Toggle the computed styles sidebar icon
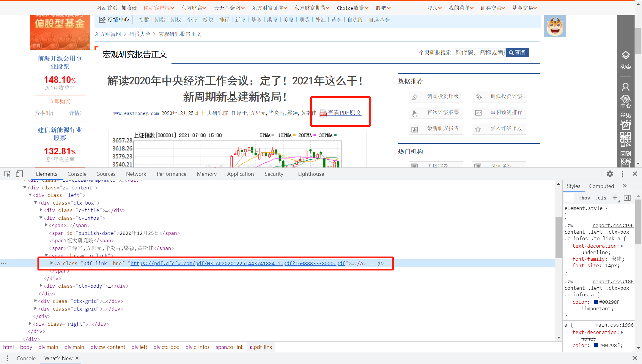The width and height of the screenshot is (642, 364). (x=627, y=198)
